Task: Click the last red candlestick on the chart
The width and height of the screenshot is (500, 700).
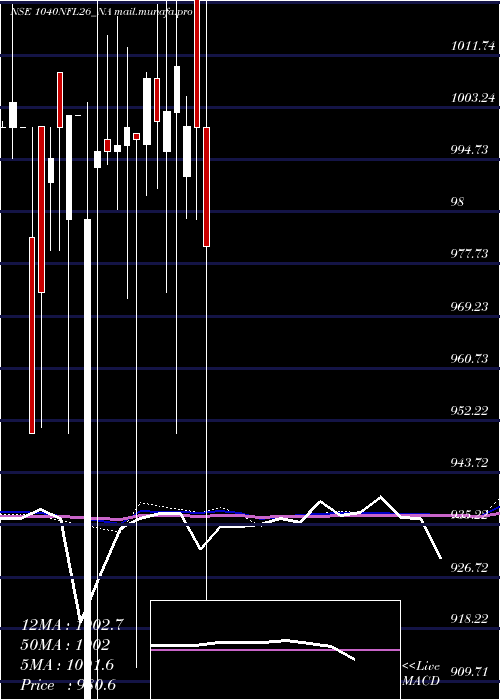Action: pyautogui.click(x=207, y=187)
